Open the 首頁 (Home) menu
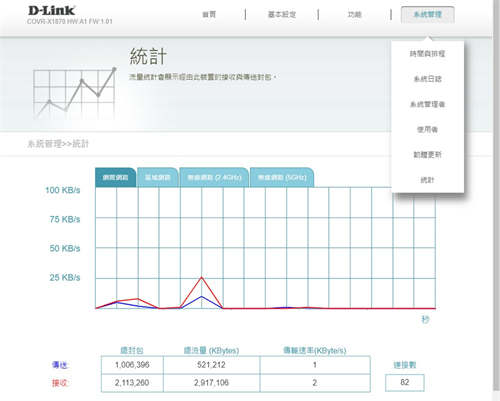This screenshot has width=500, height=401. pos(209,14)
